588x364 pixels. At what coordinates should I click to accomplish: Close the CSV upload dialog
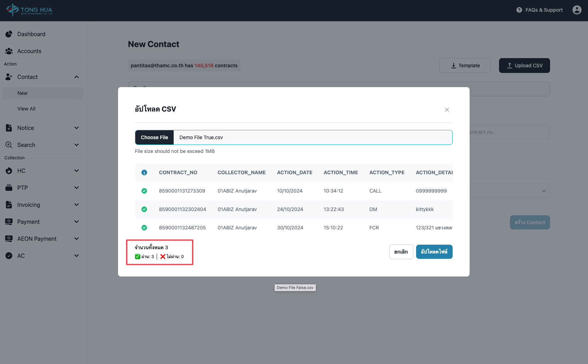[447, 110]
